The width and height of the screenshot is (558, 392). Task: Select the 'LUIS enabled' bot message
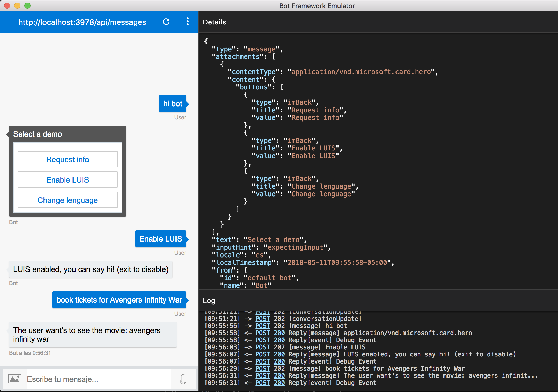91,269
